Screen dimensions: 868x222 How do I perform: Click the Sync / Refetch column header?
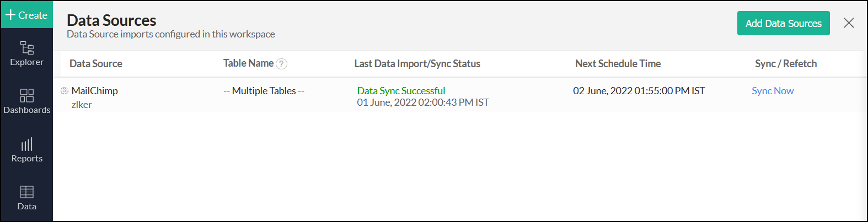[x=786, y=64]
